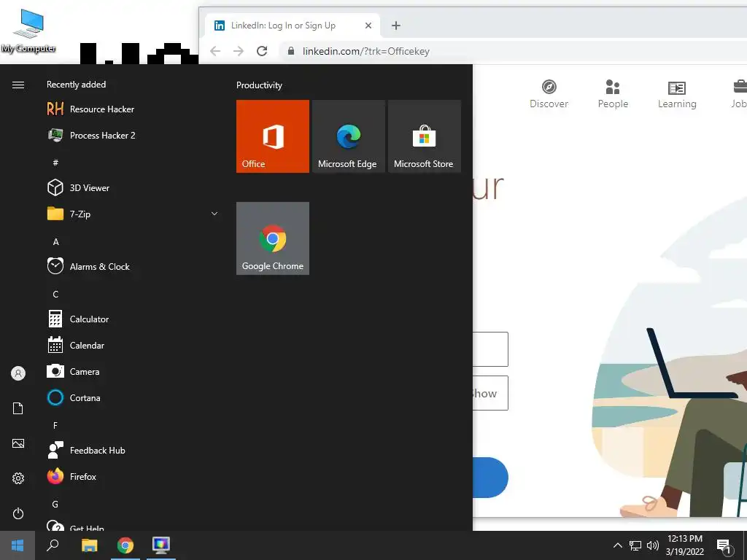Open Settings gear in Start menu

[18, 478]
